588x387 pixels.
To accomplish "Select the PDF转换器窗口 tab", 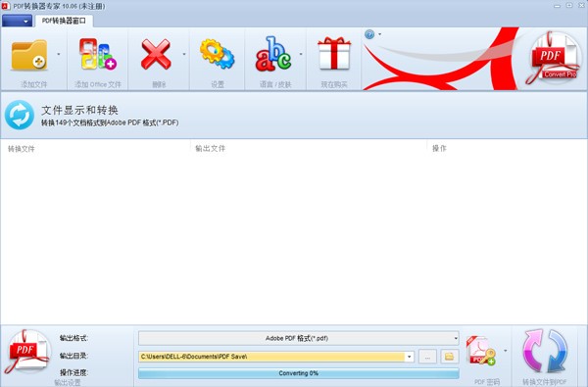I will pyautogui.click(x=64, y=21).
